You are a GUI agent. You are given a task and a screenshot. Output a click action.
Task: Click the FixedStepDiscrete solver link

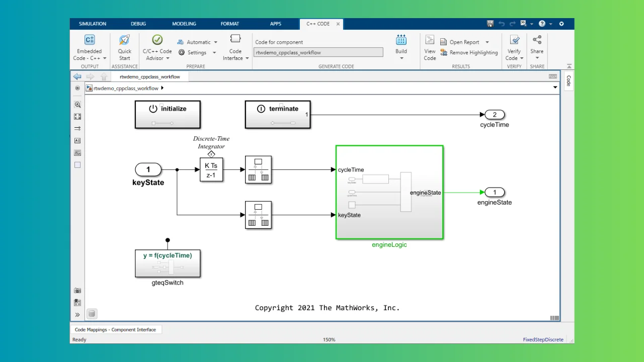coord(543,339)
